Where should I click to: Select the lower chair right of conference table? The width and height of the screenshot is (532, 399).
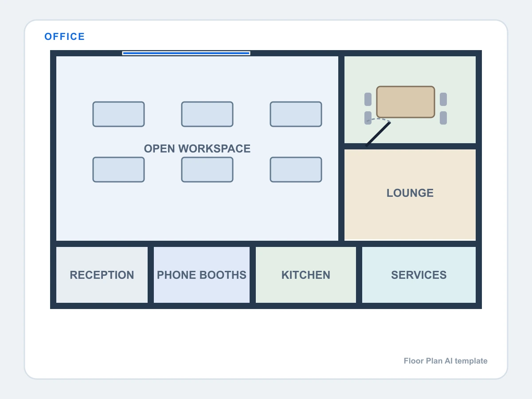tap(443, 118)
